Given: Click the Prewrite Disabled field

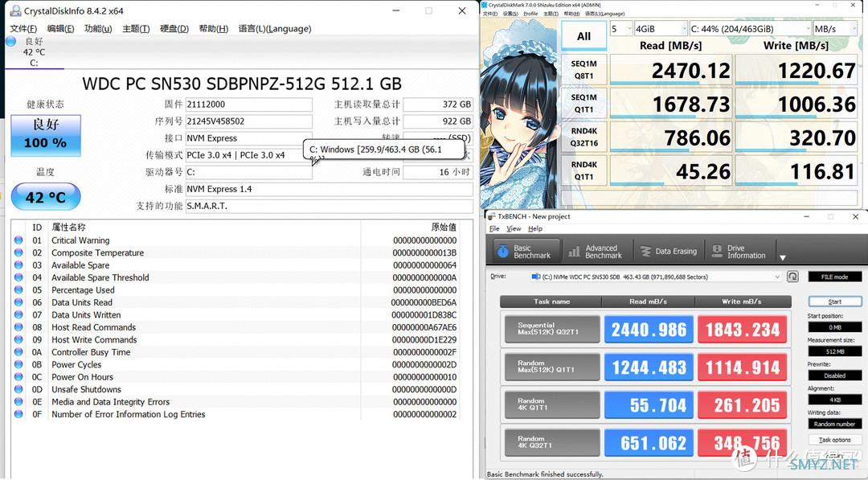Looking at the screenshot, I should [x=835, y=375].
